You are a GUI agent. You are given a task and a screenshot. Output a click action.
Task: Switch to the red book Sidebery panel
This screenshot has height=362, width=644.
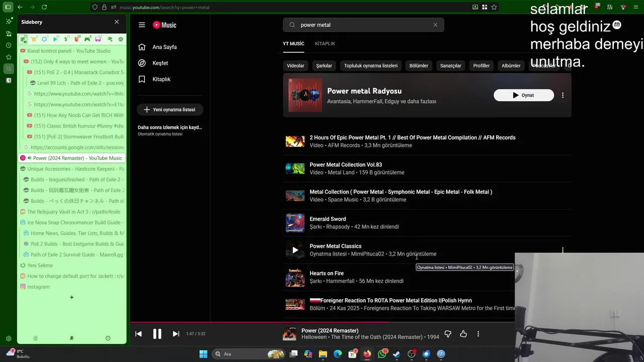point(76,39)
